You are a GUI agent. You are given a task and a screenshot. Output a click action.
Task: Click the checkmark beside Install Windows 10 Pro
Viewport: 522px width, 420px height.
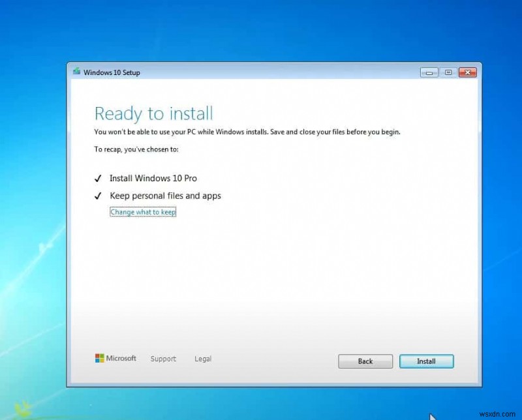[99, 177]
